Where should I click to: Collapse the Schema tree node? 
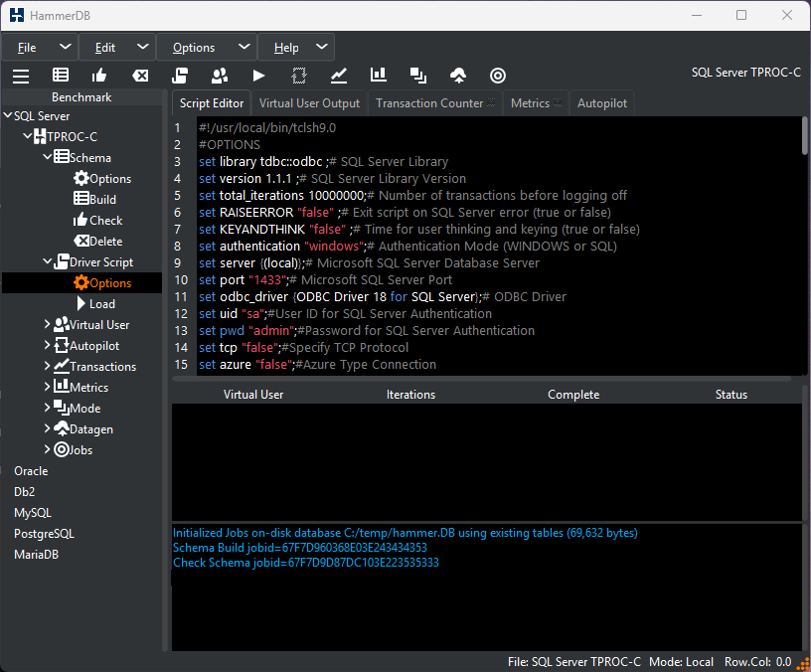pos(47,157)
